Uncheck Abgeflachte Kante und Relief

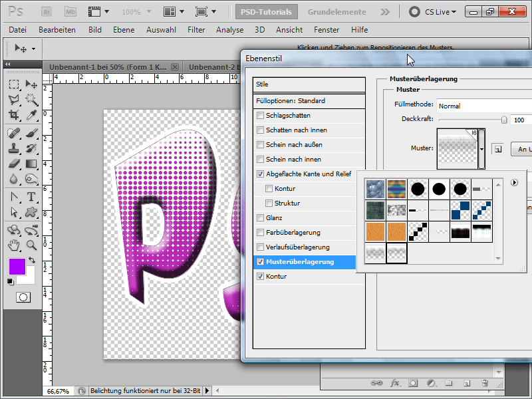260,174
